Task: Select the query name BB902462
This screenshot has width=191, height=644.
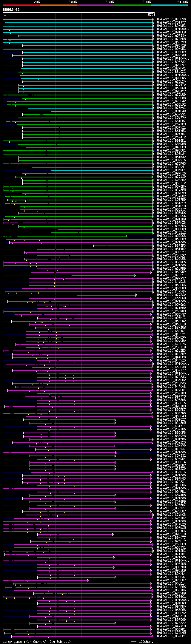Action: click(11, 10)
